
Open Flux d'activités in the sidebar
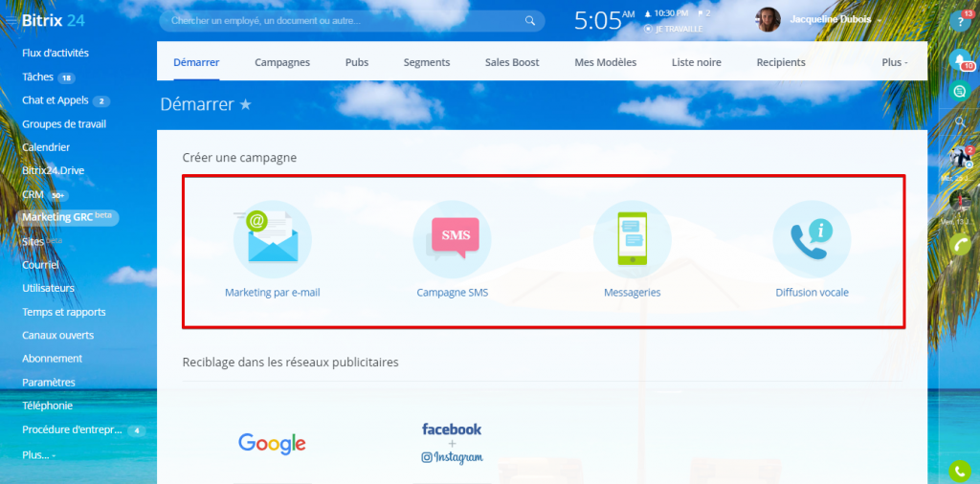tap(56, 53)
